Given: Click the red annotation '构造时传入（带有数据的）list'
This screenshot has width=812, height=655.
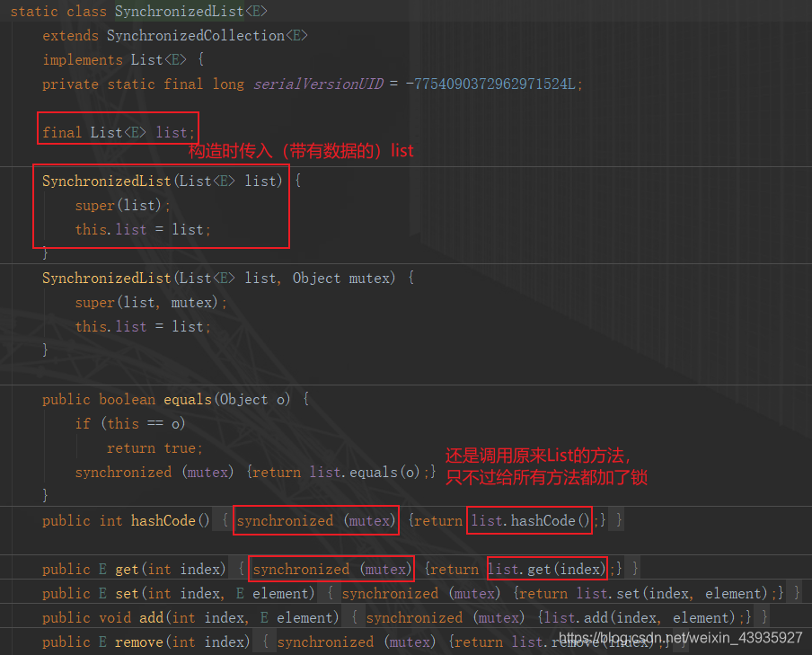Looking at the screenshot, I should pyautogui.click(x=301, y=151).
